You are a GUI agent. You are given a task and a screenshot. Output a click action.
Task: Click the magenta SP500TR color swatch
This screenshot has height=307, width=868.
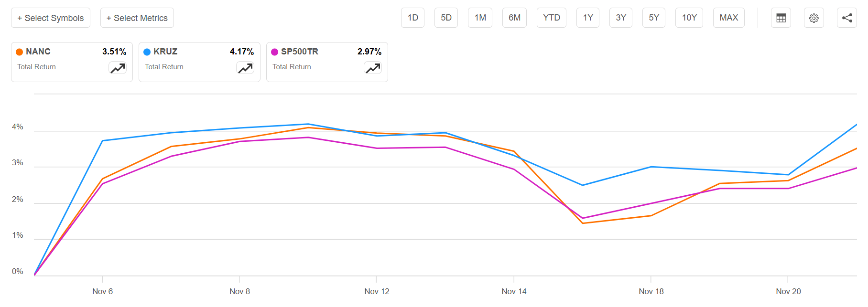pos(274,51)
